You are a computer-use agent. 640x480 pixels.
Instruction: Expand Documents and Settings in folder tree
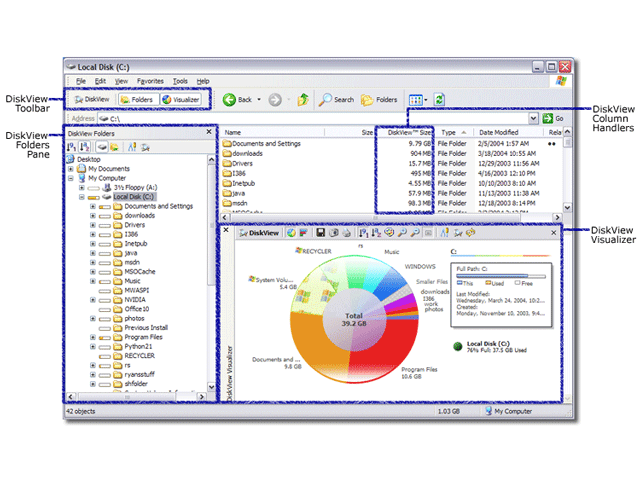tap(93, 206)
